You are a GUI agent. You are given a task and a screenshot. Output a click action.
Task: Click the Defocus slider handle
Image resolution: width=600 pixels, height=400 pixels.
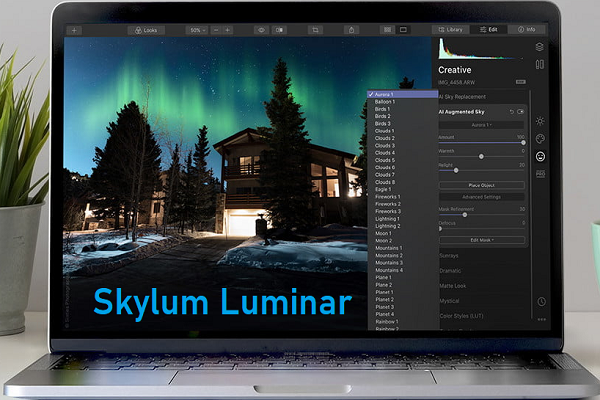tap(440, 229)
